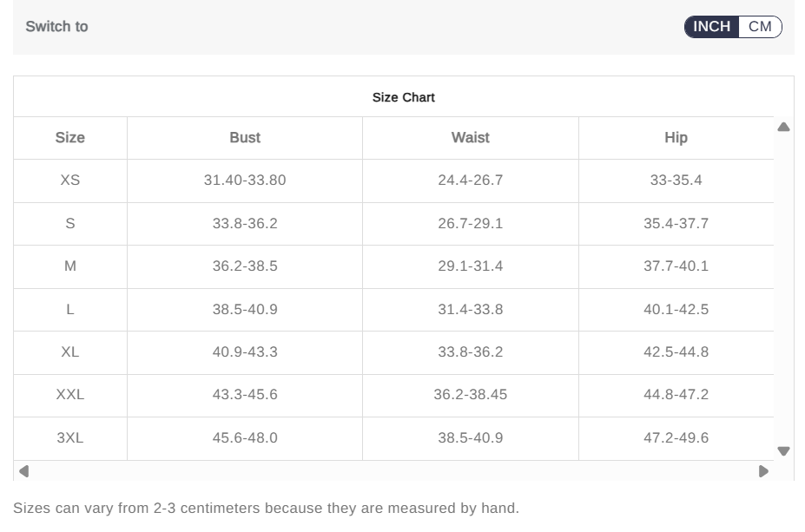The height and width of the screenshot is (532, 805).
Task: Click the scroll up arrow
Action: click(783, 128)
